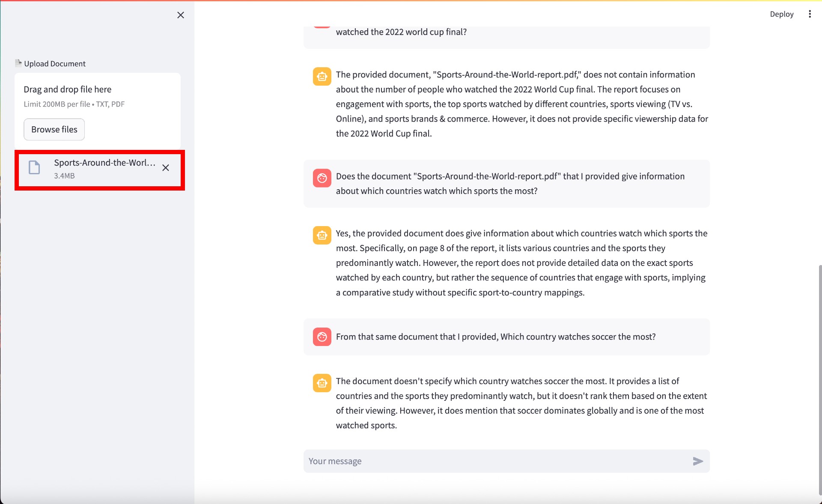Focus the Your message input field
The image size is (822, 504).
point(497,461)
